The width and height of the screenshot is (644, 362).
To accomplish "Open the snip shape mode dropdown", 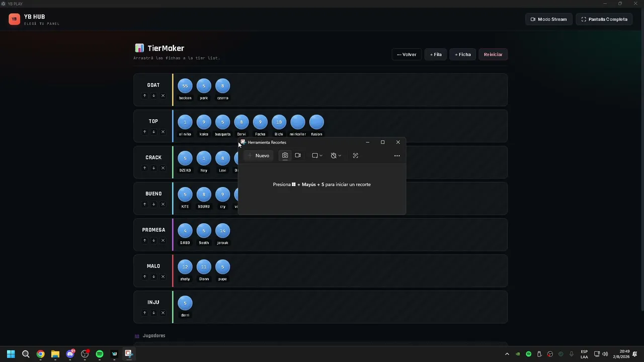I will (x=317, y=155).
